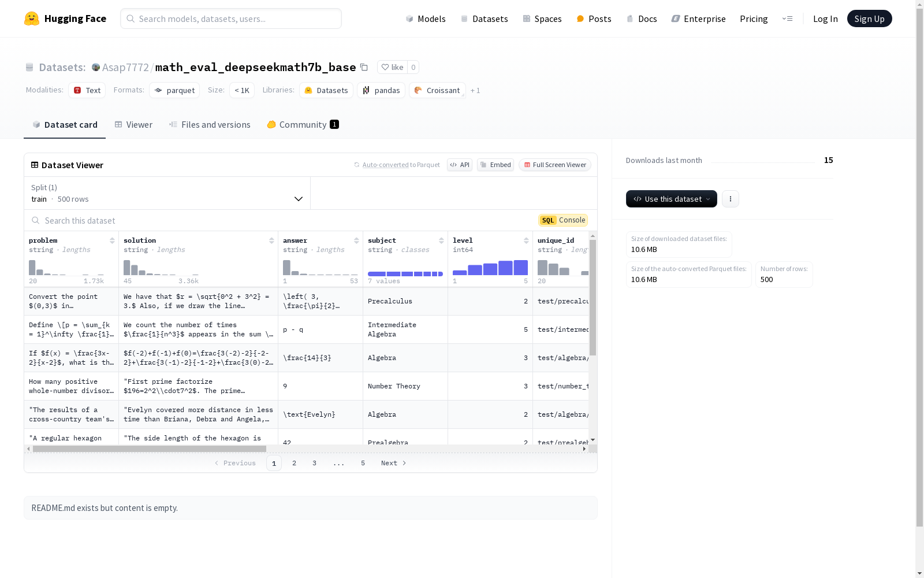Click the \frac{14}{3} answer cell

[x=321, y=358]
